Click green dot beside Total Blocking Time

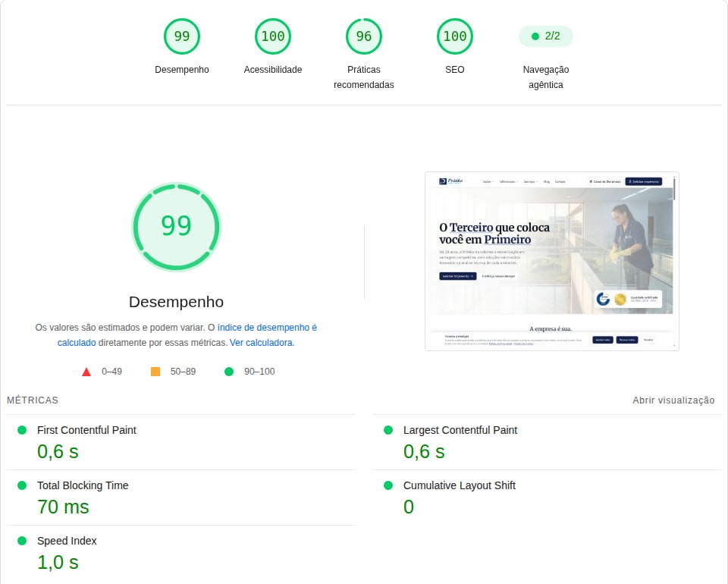pos(22,485)
